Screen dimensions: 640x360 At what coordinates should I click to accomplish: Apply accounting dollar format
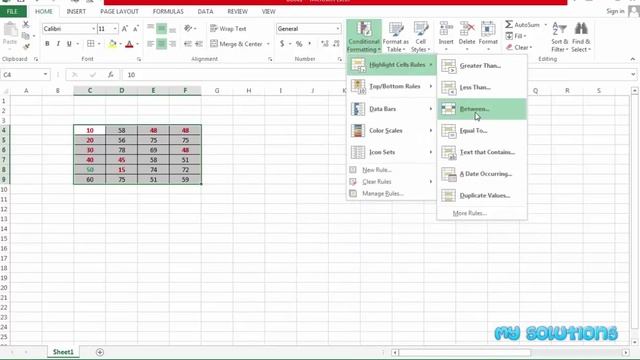click(x=282, y=44)
